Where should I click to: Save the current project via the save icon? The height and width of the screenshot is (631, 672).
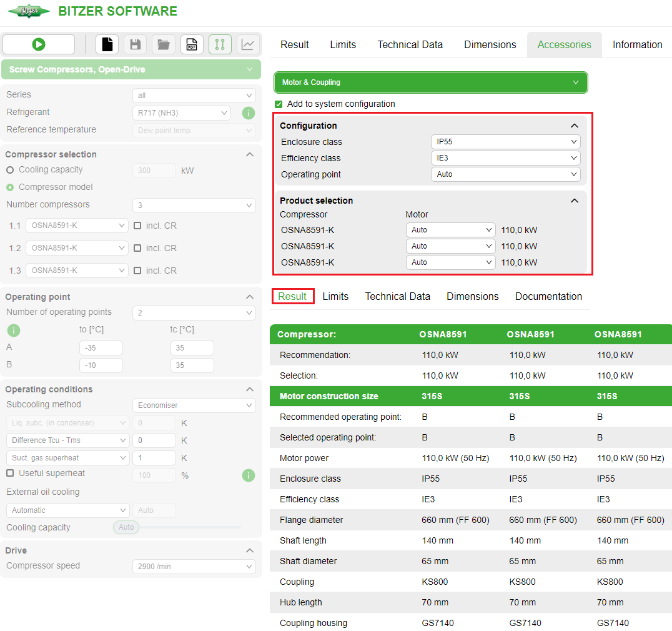(135, 44)
